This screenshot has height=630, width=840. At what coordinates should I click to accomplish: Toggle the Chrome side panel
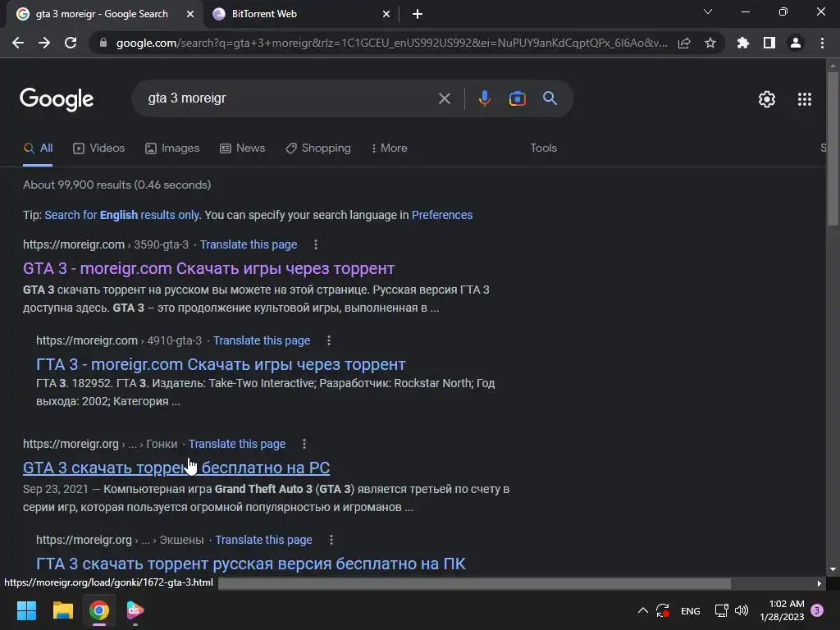click(769, 43)
